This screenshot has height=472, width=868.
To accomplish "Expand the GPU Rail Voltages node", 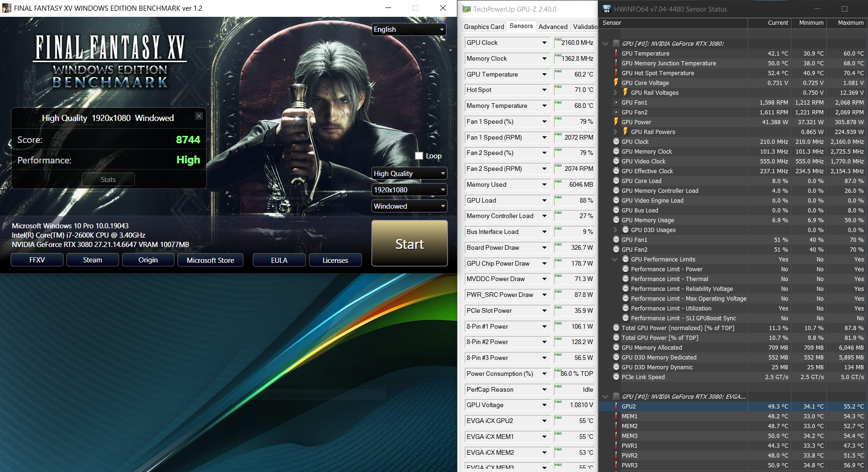I will [x=615, y=92].
